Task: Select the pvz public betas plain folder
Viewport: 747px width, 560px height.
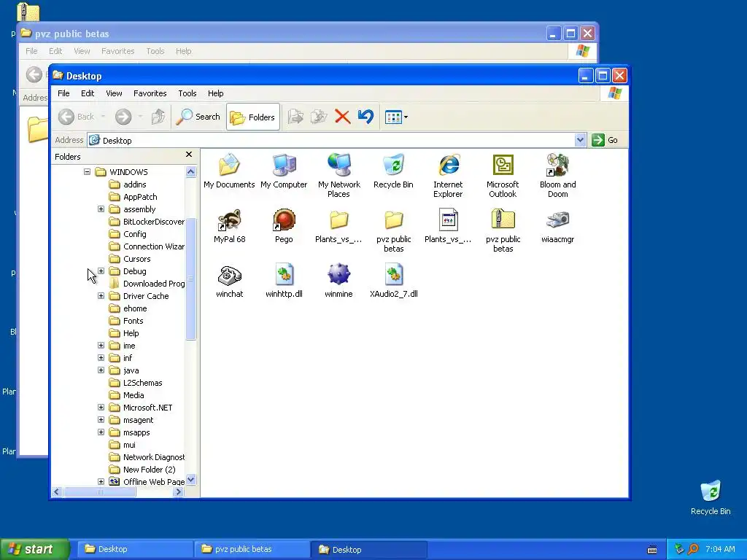Action: click(393, 220)
